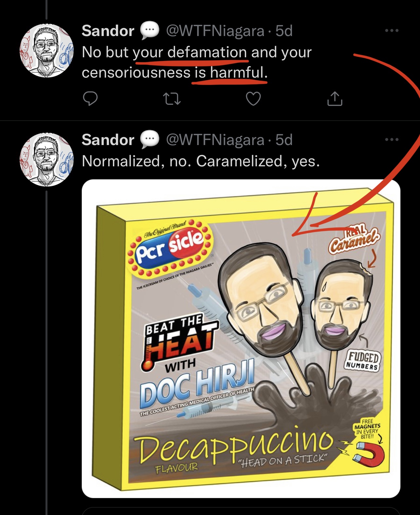Image resolution: width=420 pixels, height=515 pixels.
Task: Share the first Sandor tweet
Action: 335,99
